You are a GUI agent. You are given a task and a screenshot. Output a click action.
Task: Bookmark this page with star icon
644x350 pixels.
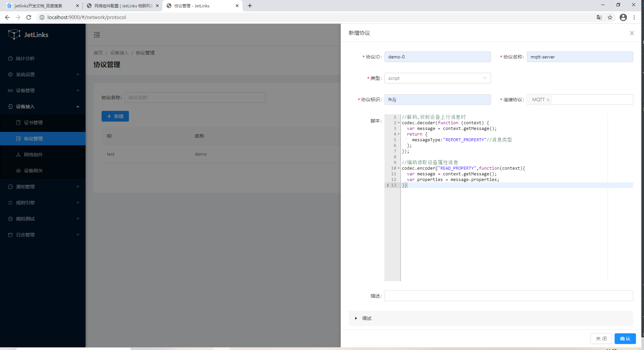click(x=610, y=17)
